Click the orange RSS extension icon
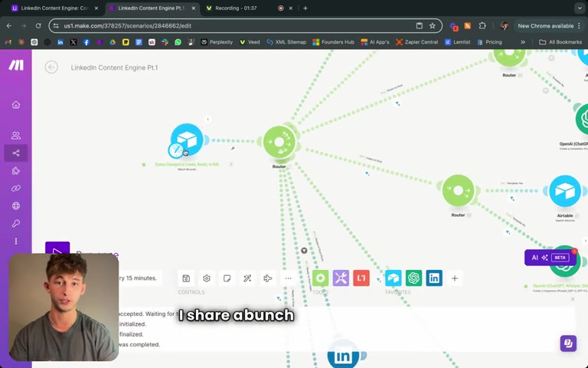Image resolution: width=588 pixels, height=368 pixels. (467, 25)
